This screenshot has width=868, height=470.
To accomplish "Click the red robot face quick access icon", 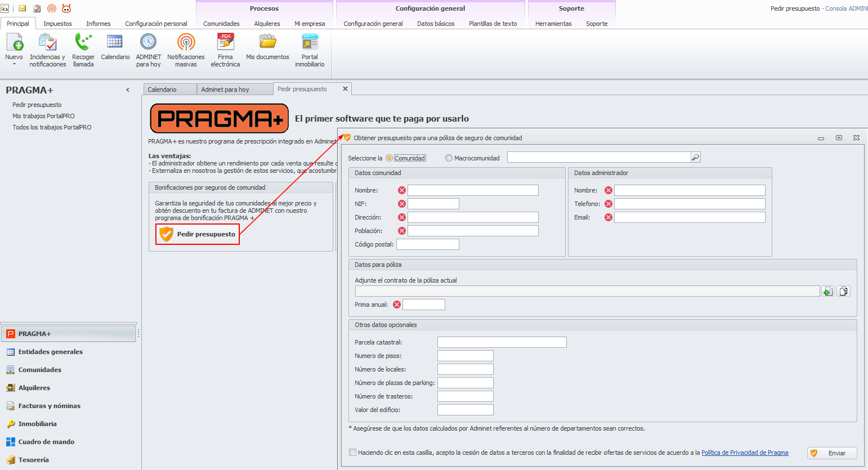I will click(x=66, y=8).
